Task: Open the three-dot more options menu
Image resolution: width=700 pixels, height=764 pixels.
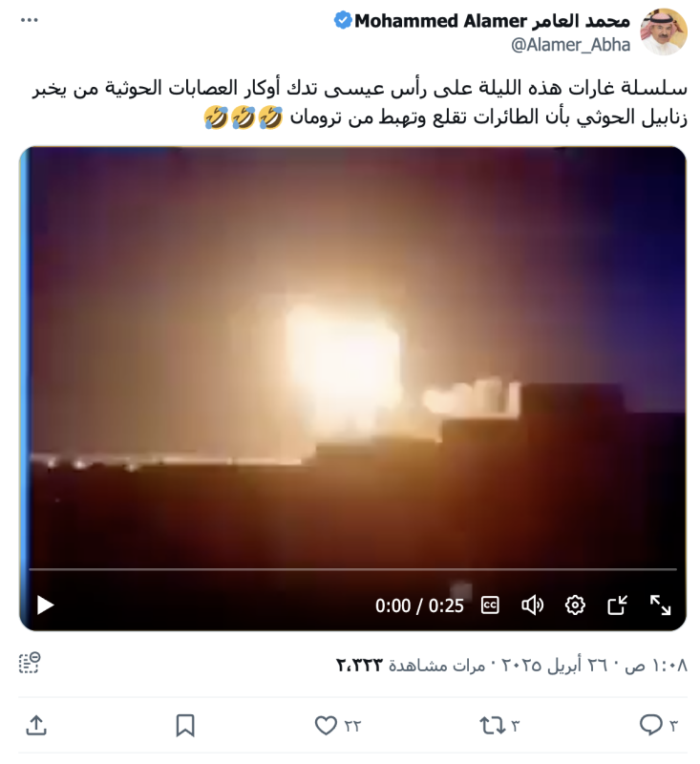Action: point(30,20)
